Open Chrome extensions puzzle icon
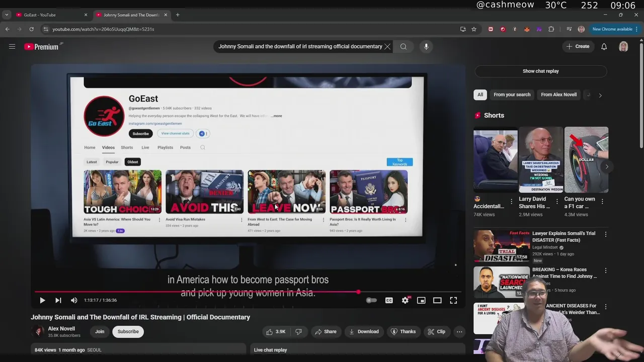The height and width of the screenshot is (362, 644). (551, 29)
